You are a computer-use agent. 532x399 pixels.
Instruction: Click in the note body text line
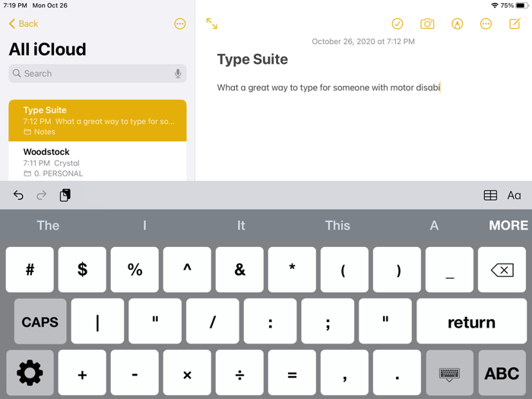(328, 87)
